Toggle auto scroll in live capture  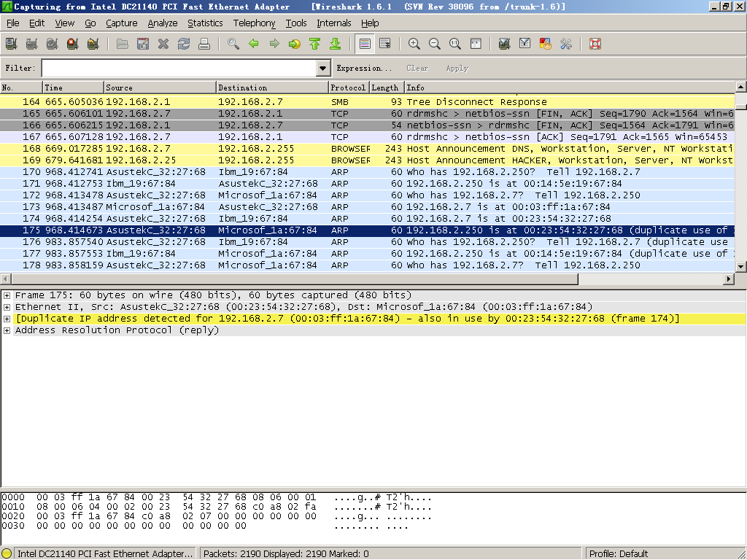click(x=385, y=44)
